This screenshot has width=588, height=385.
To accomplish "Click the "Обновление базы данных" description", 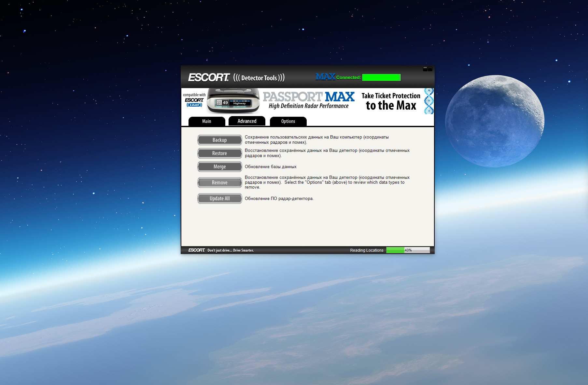I will [x=271, y=167].
